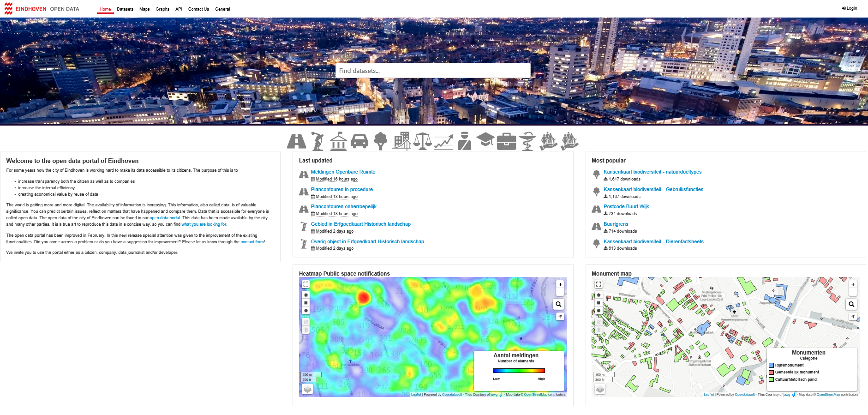Expand the layers control on heatmap
Screen dimensions: 868x415
tap(307, 389)
